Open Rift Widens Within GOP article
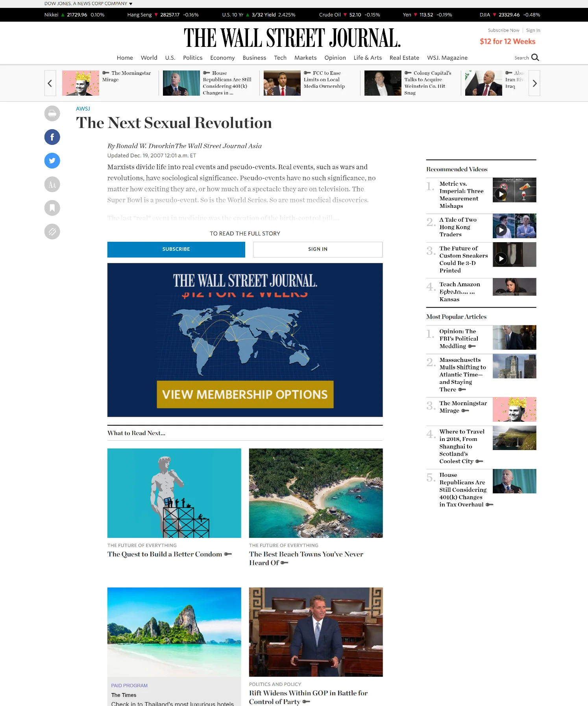This screenshot has height=706, width=588. click(309, 697)
